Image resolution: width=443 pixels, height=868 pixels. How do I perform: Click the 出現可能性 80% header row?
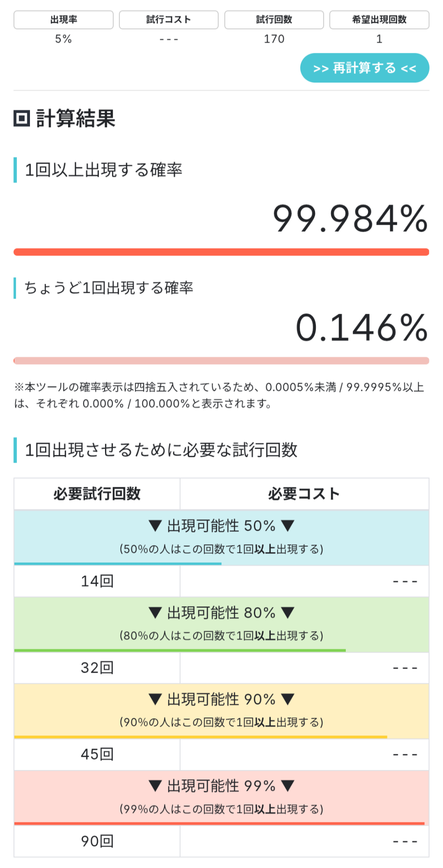click(221, 624)
